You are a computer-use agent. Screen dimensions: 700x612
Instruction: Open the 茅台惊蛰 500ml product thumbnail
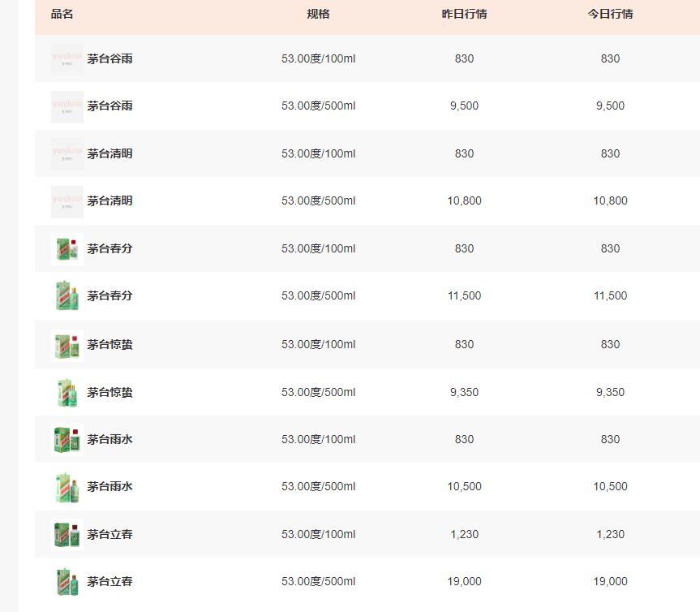tap(67, 393)
